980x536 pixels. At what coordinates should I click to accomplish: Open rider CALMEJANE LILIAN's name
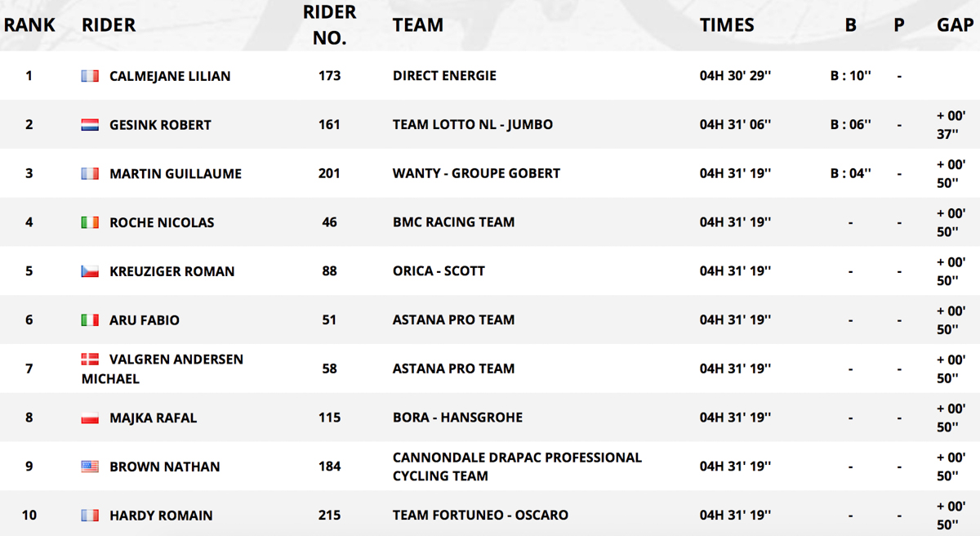(170, 76)
